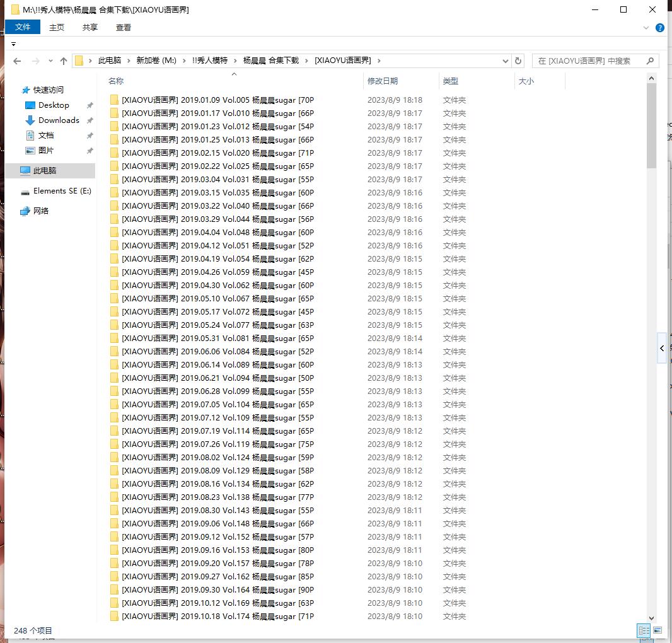672x643 pixels.
Task: Click the side panel collapse arrow tab
Action: coord(662,348)
